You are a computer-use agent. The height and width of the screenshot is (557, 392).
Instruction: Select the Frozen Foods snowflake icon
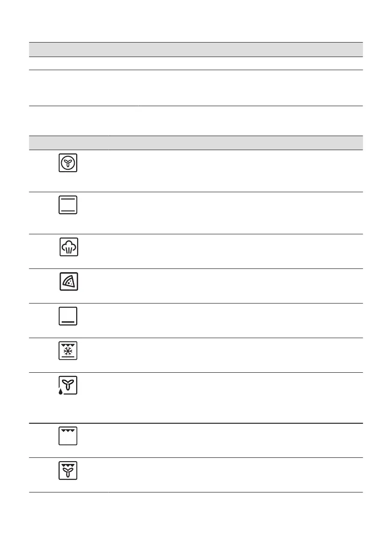click(68, 350)
